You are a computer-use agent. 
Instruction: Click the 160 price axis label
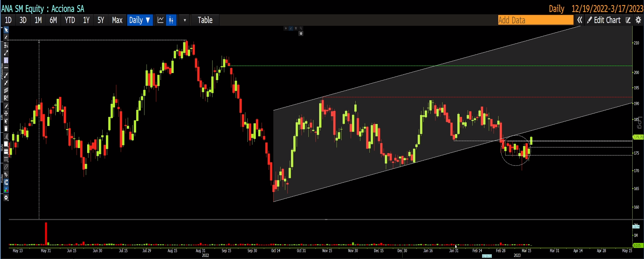click(636, 207)
